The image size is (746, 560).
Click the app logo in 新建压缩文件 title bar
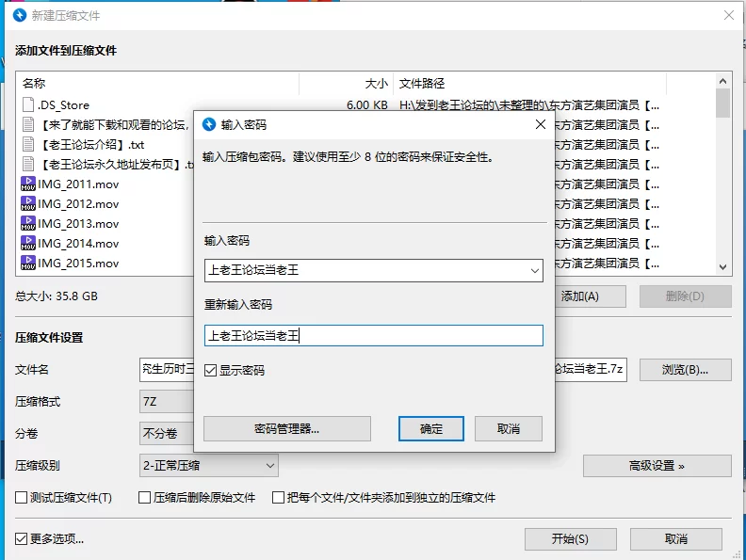20,15
